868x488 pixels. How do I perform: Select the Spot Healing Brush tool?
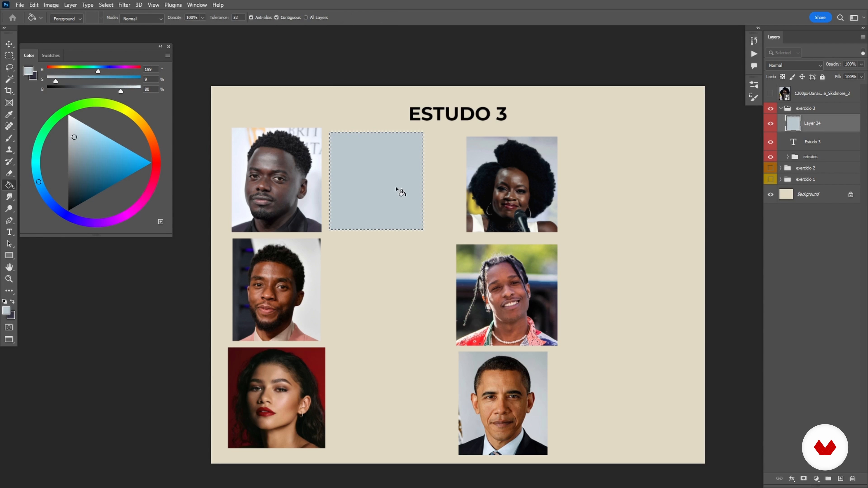(9, 126)
